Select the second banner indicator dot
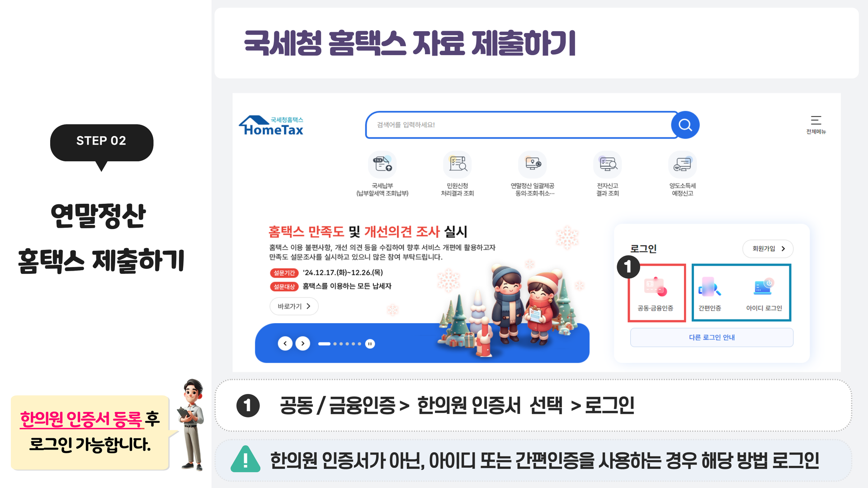The width and height of the screenshot is (868, 488). click(335, 344)
